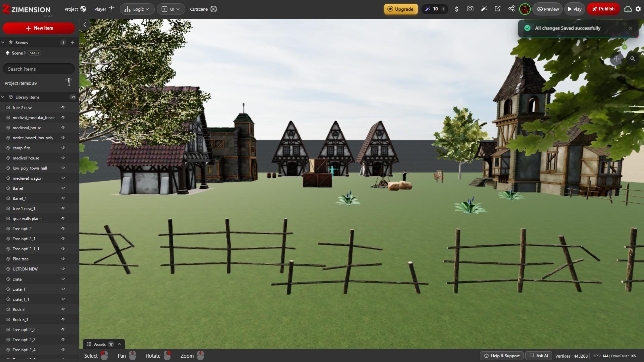Hide the medival_modular_fence item

tap(63, 118)
